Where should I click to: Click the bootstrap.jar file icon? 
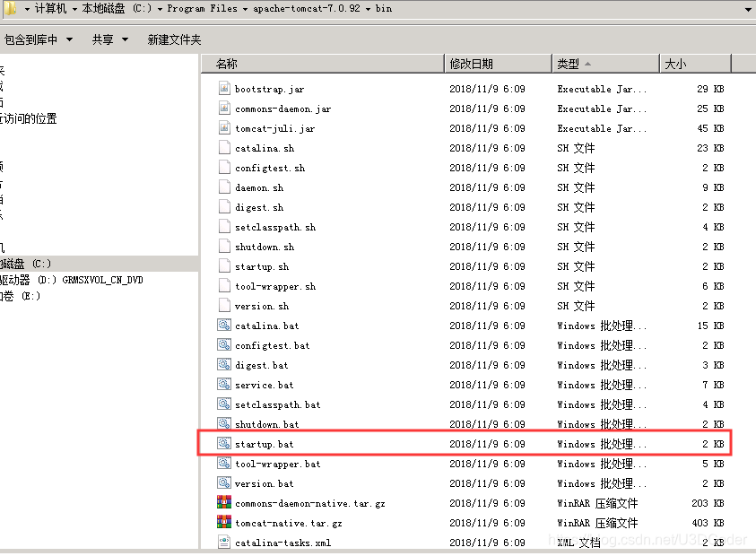224,88
